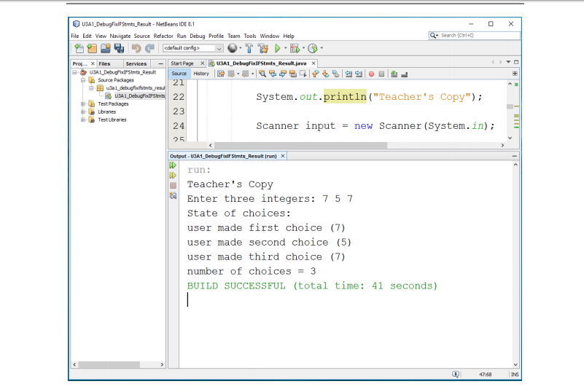584x392 pixels.
Task: Collapse the U3A1_DebugFixIFStmts_Result project node
Action: point(75,72)
